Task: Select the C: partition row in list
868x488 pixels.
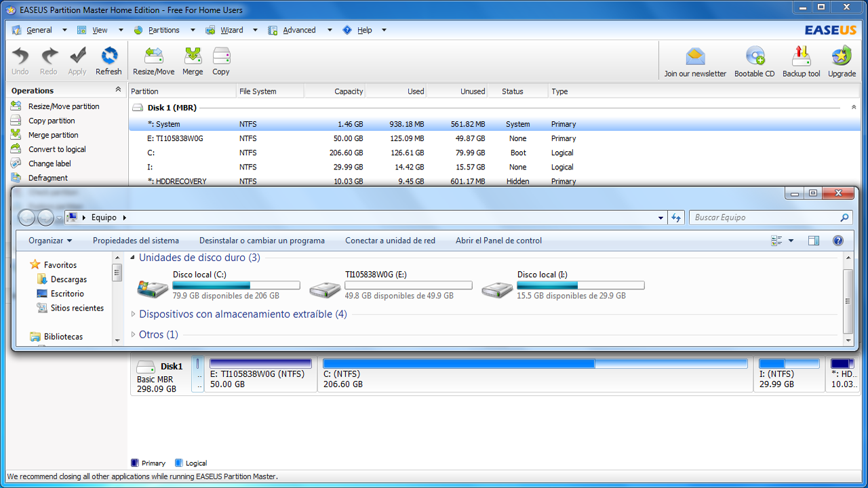Action: (494, 152)
